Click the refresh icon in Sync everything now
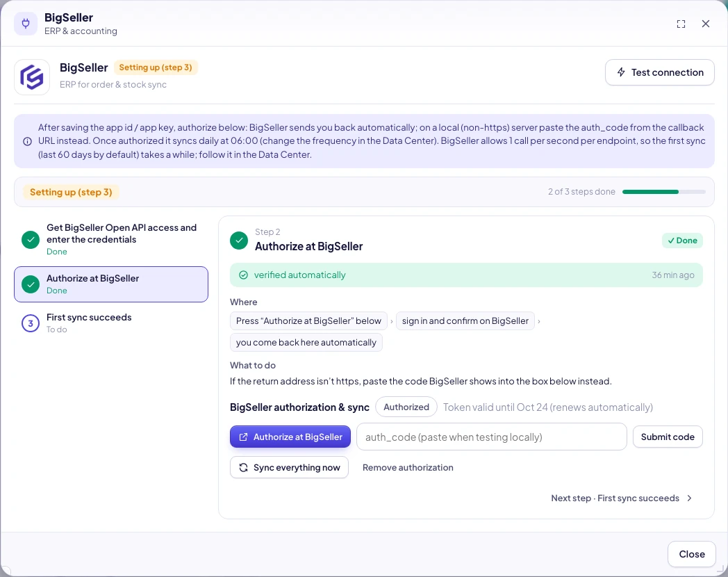The image size is (728, 577). pyautogui.click(x=243, y=467)
